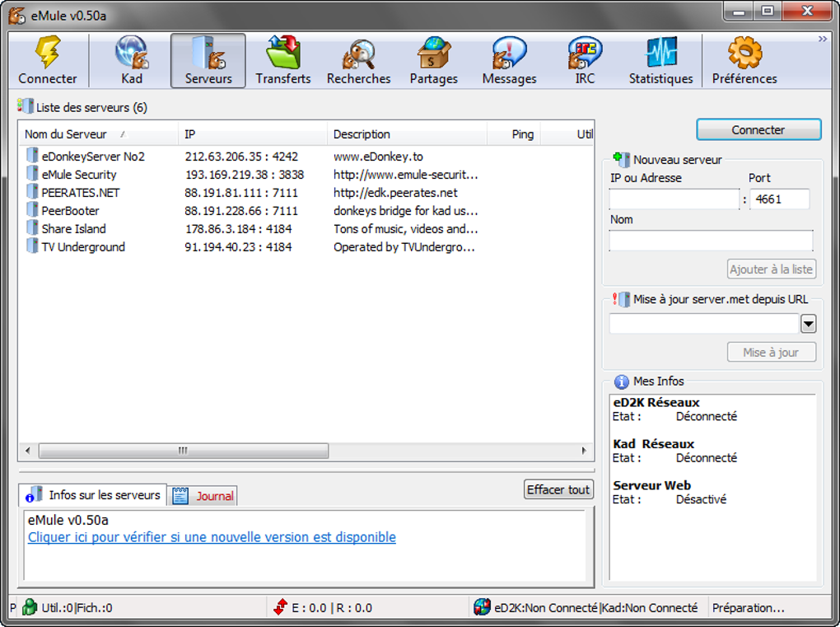Click the status bar users icon
This screenshot has width=840, height=627.
(x=30, y=607)
